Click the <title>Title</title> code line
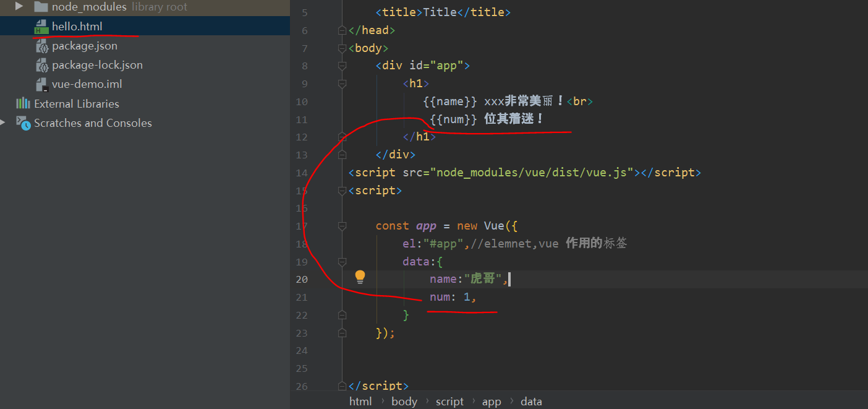 443,12
